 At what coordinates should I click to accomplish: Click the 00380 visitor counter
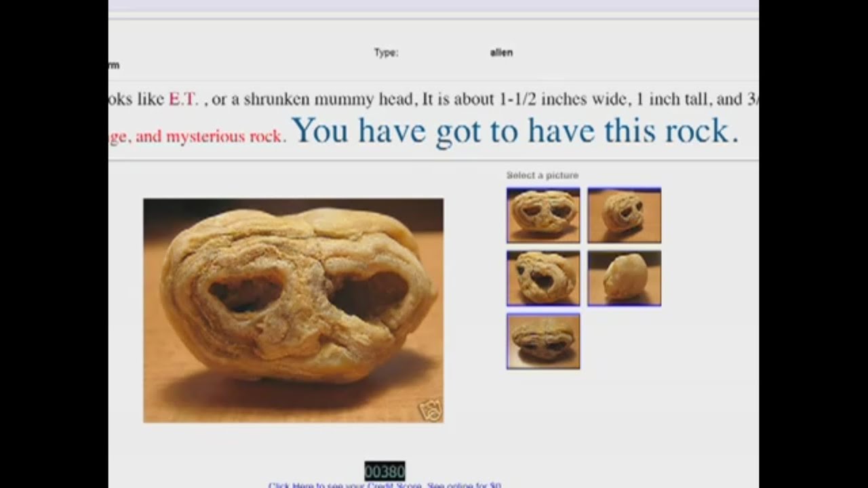point(384,471)
